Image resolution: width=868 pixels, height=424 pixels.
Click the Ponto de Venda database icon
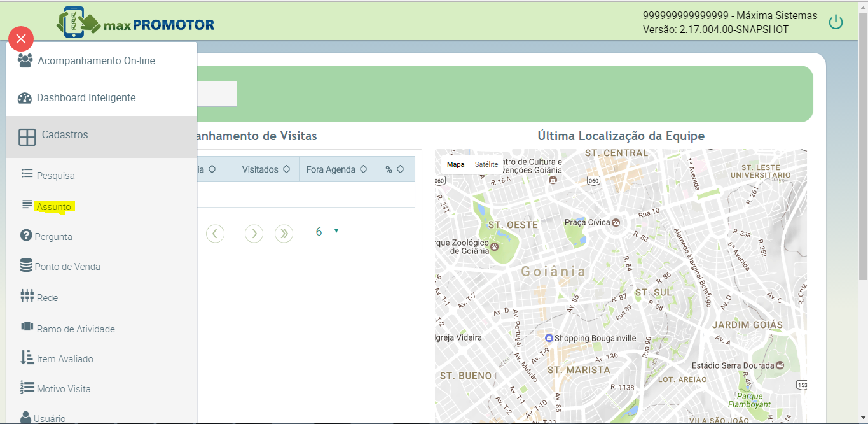(26, 266)
